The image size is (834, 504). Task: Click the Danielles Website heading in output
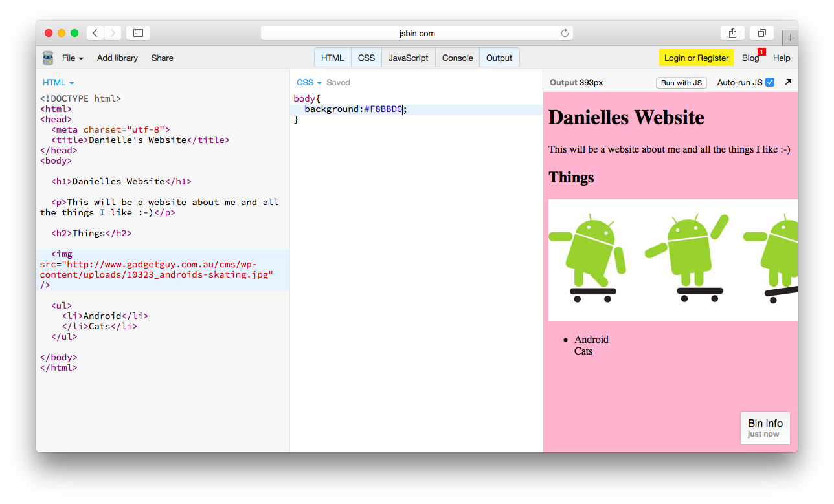point(626,117)
